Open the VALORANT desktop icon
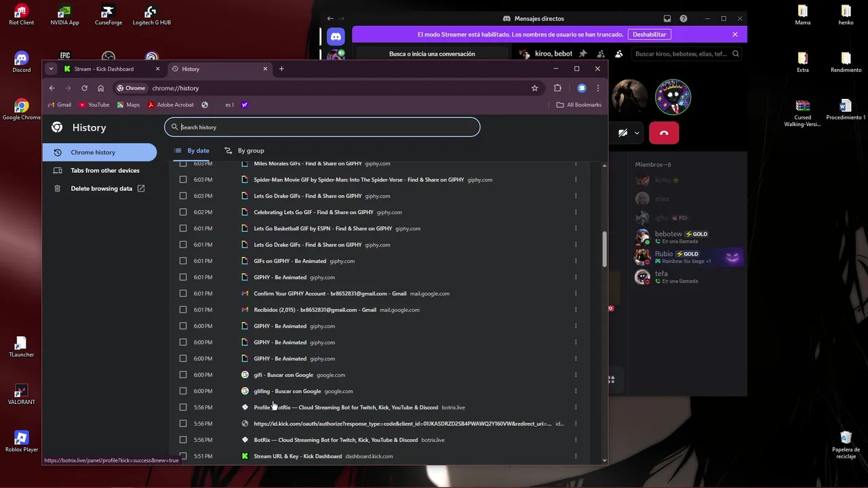Screen dimensions: 868x488 (22, 394)
